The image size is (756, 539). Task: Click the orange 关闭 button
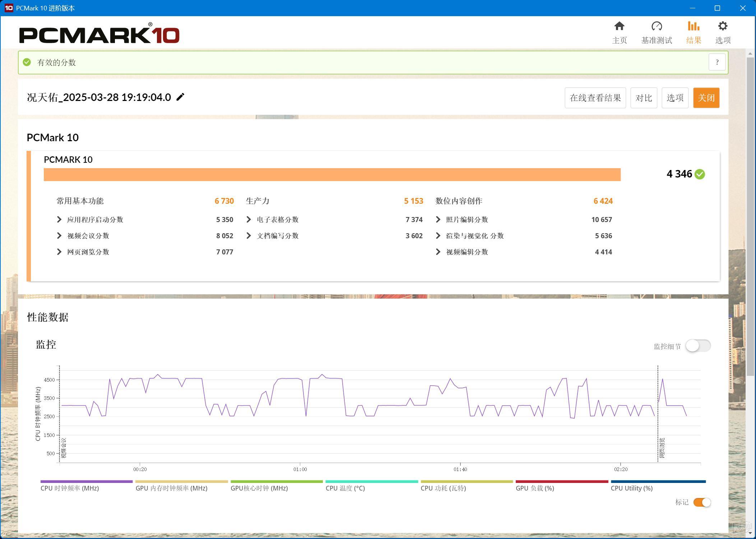coord(706,98)
